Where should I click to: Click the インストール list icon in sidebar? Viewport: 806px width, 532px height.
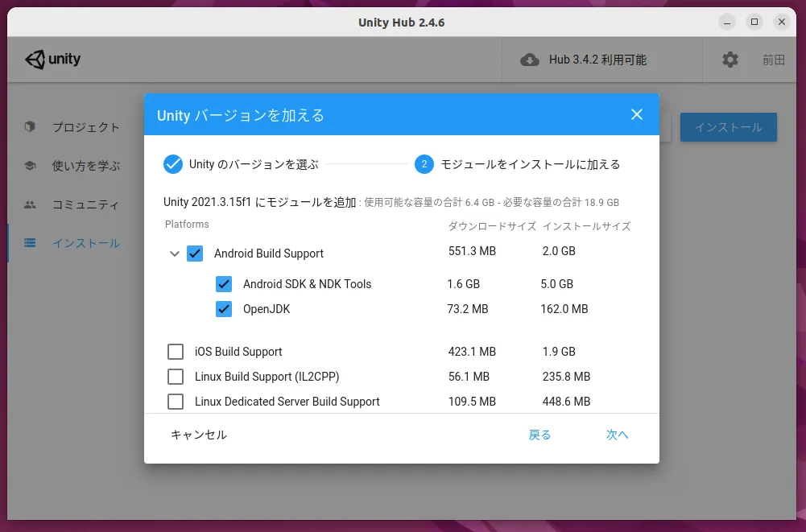(x=30, y=242)
